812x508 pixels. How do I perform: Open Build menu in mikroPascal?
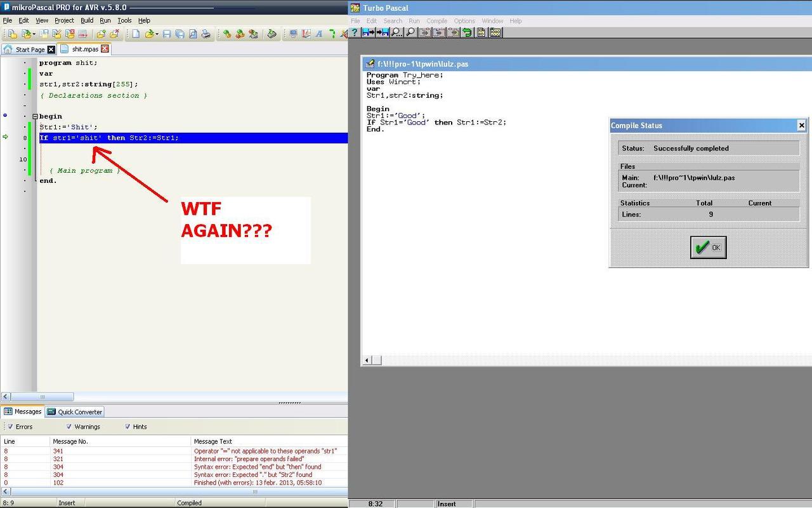point(87,20)
